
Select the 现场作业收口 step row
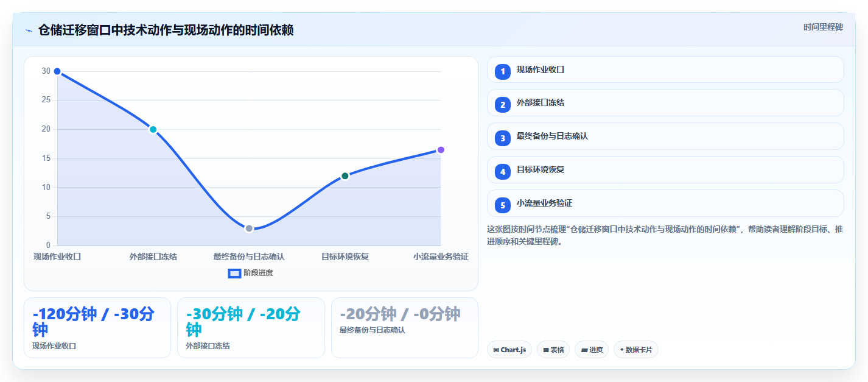665,69
